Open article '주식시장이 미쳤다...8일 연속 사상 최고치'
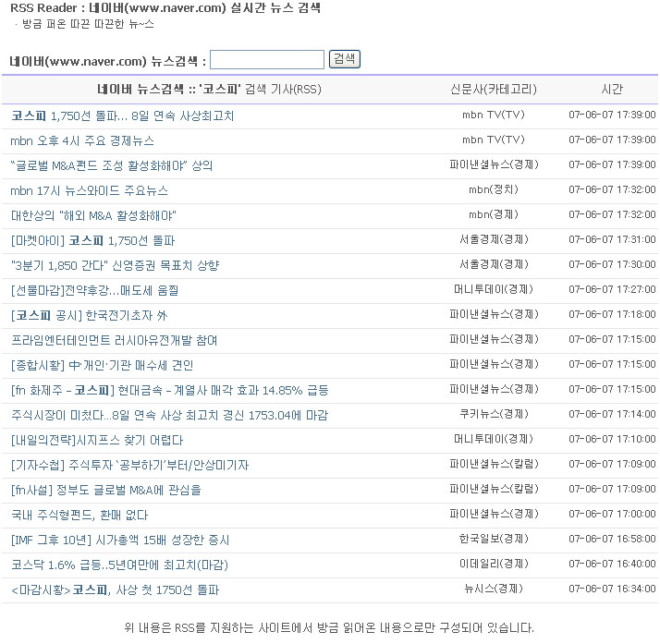Screen dimensions: 660x644 tap(169, 415)
